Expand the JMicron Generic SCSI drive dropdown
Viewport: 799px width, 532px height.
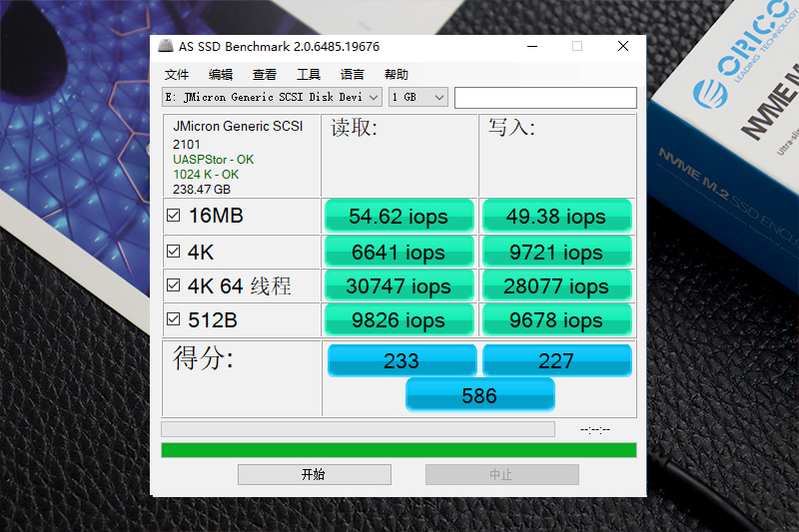pos(272,97)
